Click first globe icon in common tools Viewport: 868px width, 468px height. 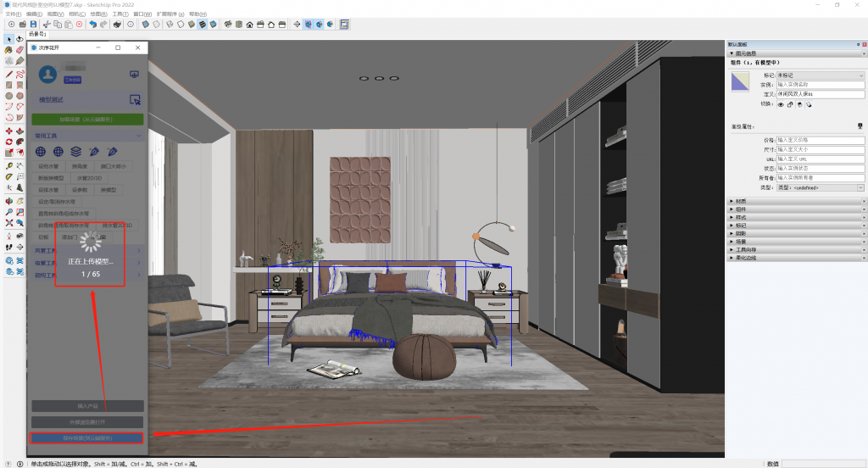coord(41,151)
